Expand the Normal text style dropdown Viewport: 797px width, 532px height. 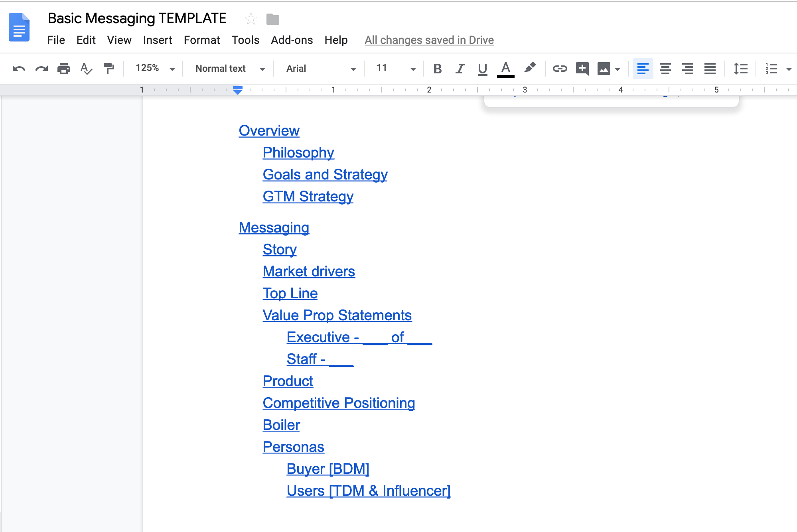(x=230, y=69)
